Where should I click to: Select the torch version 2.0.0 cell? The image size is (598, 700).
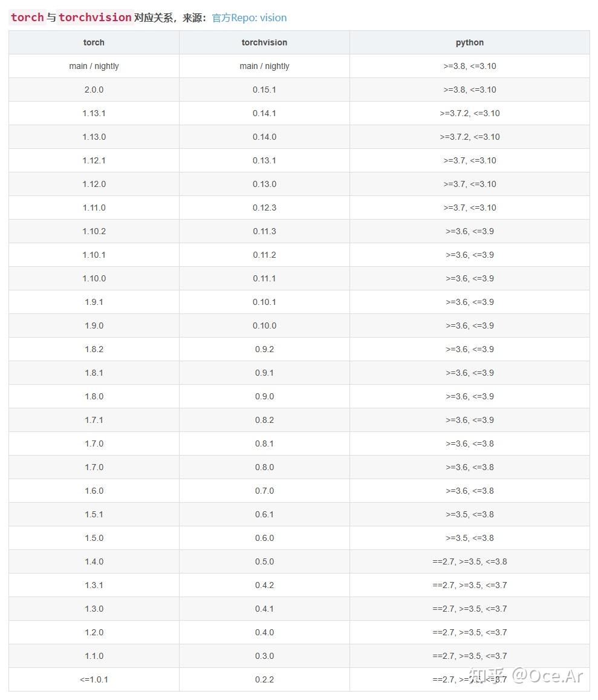click(x=94, y=90)
